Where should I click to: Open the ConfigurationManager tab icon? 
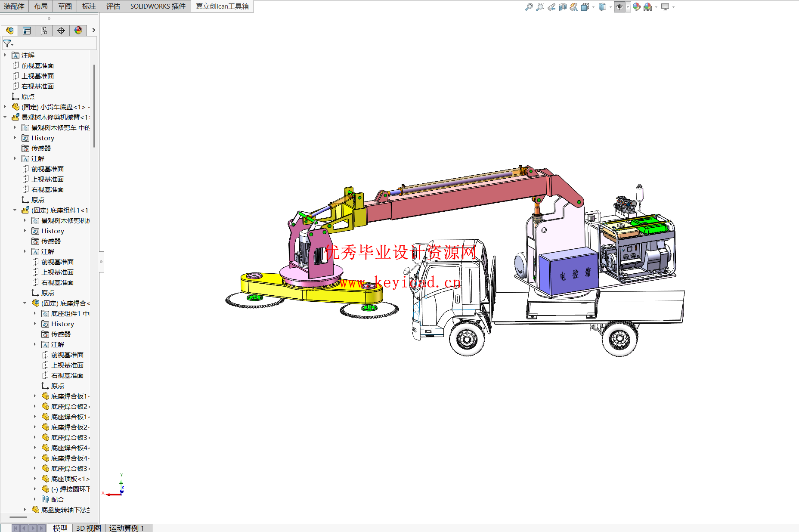pos(44,31)
